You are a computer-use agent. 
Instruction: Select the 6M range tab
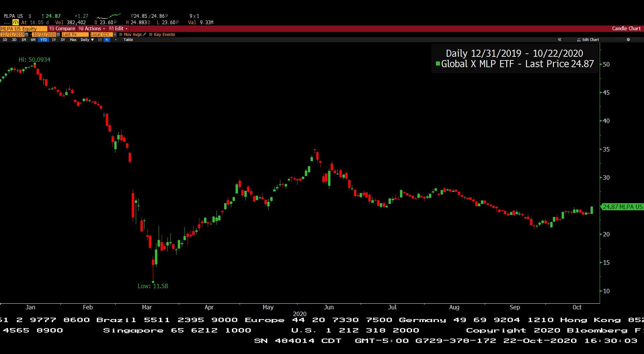point(33,40)
